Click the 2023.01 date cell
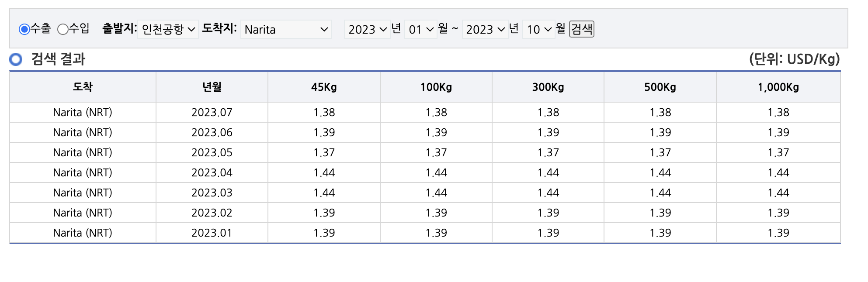Image resolution: width=868 pixels, height=282 pixels. pos(212,233)
